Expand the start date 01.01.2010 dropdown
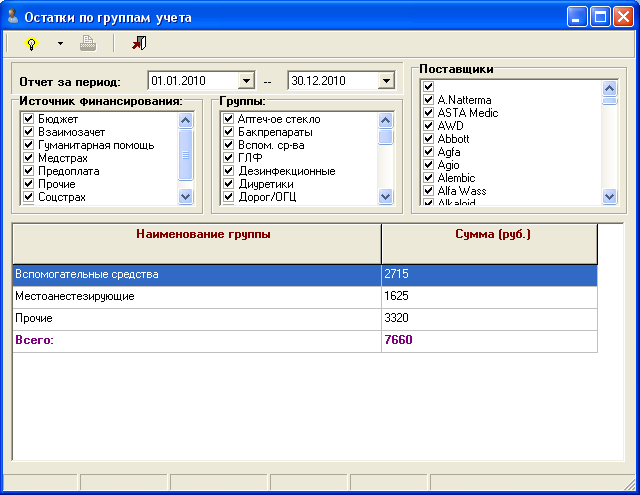Screen dimensions: 640x495 (x=247, y=81)
